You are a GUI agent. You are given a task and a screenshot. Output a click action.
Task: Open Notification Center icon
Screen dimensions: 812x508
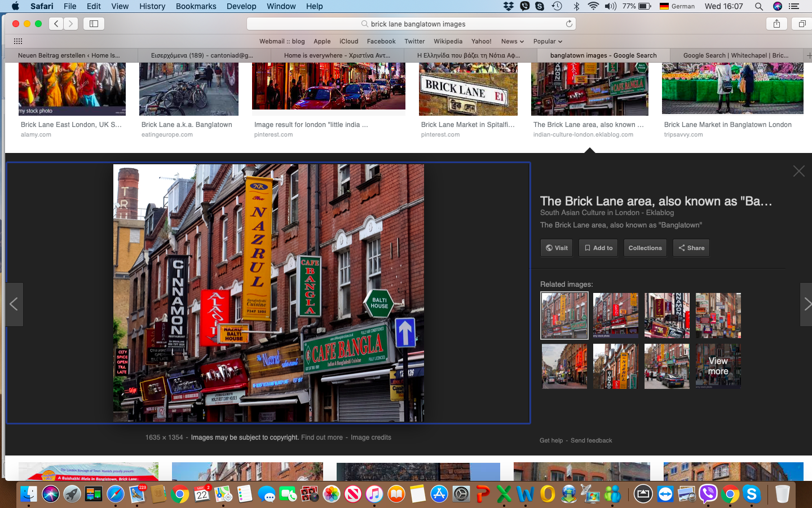point(794,6)
